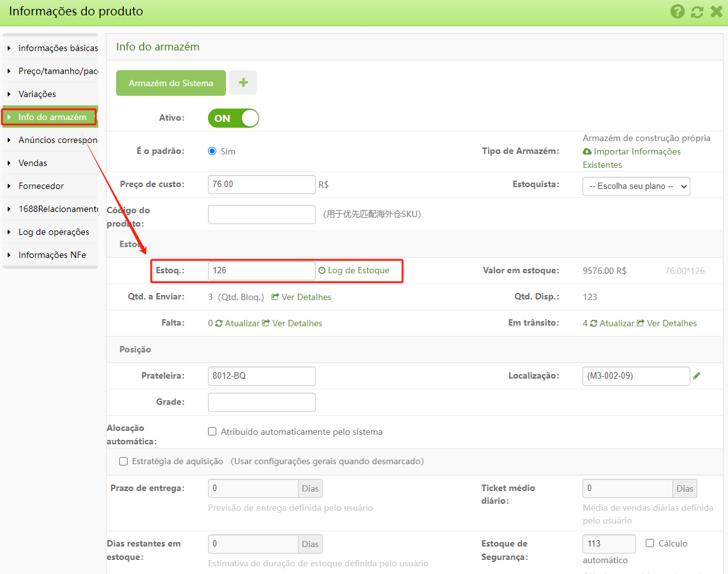728x574 pixels.
Task: Select the Sim radio button
Action: [x=212, y=151]
